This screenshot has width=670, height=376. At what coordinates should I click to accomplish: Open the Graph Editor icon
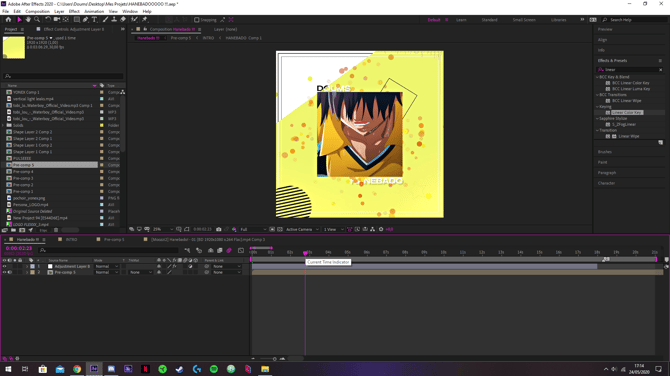[x=241, y=250]
